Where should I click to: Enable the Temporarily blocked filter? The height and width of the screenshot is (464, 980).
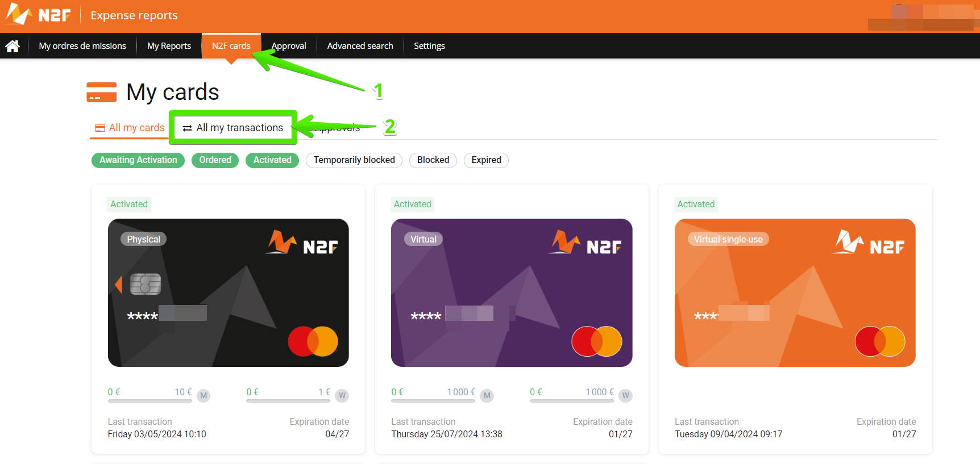[354, 160]
